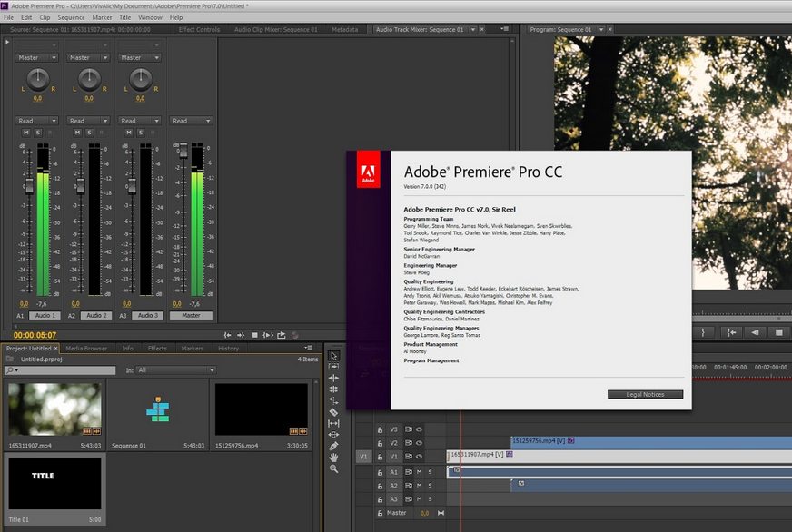The height and width of the screenshot is (532, 792).
Task: Select the Selection (arrow) tool
Action: tap(333, 355)
